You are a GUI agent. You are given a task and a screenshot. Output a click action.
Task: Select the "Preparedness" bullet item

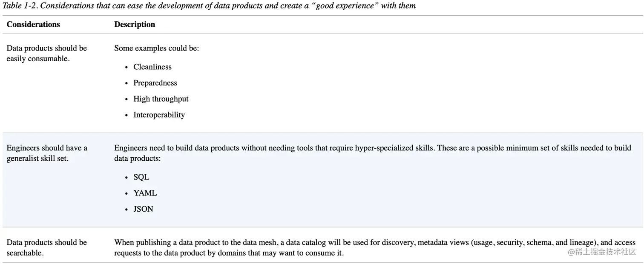[x=155, y=83]
